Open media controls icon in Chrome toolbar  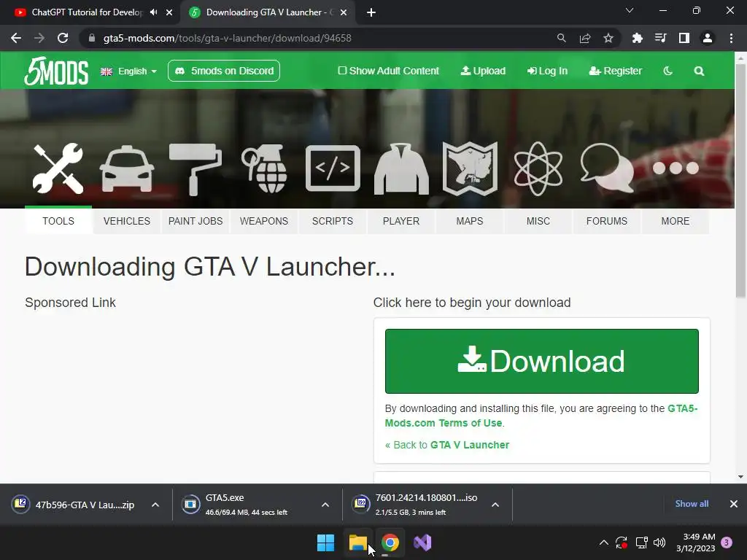pos(660,38)
